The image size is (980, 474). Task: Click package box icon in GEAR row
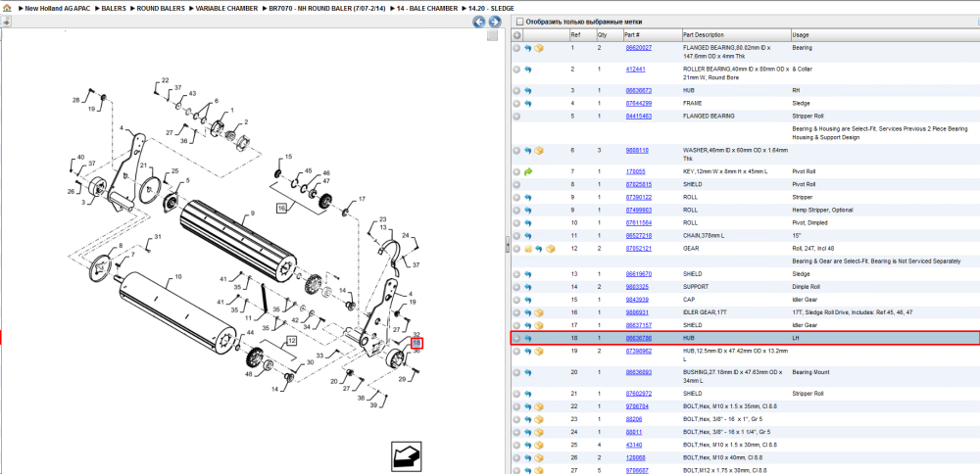550,249
